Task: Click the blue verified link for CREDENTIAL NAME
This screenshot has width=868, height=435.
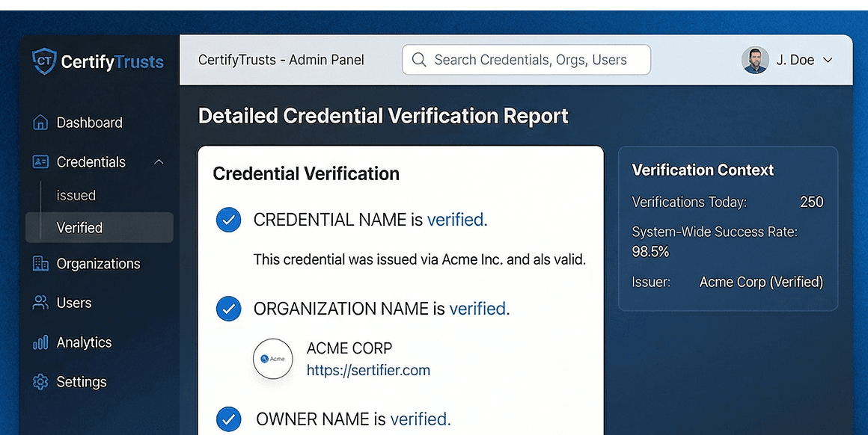Action: 455,220
